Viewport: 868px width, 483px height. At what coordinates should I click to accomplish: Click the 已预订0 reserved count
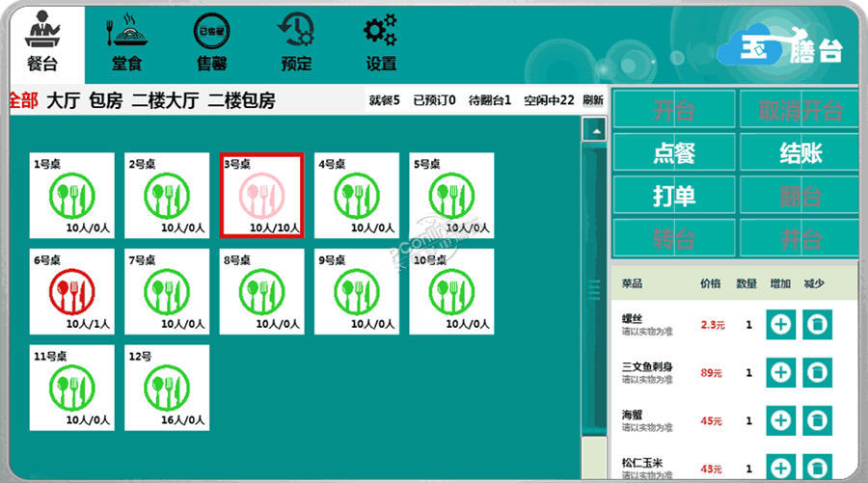point(435,100)
